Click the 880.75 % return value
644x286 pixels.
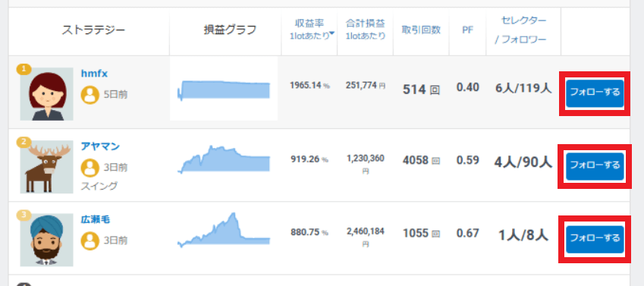click(309, 232)
